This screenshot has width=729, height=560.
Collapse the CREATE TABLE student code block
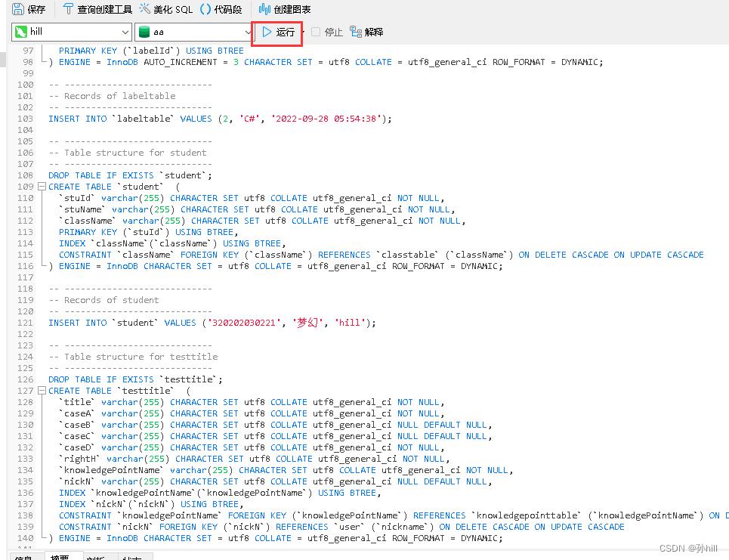(x=42, y=187)
